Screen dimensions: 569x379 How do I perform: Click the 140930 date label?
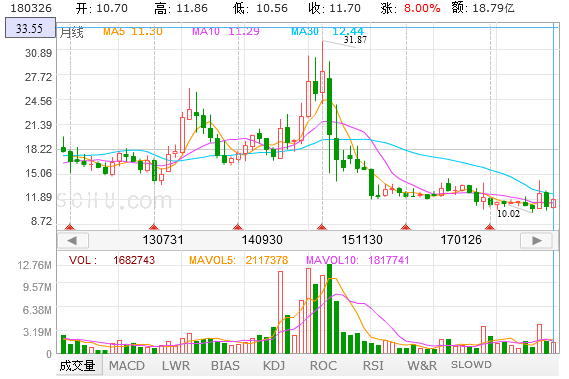point(262,240)
